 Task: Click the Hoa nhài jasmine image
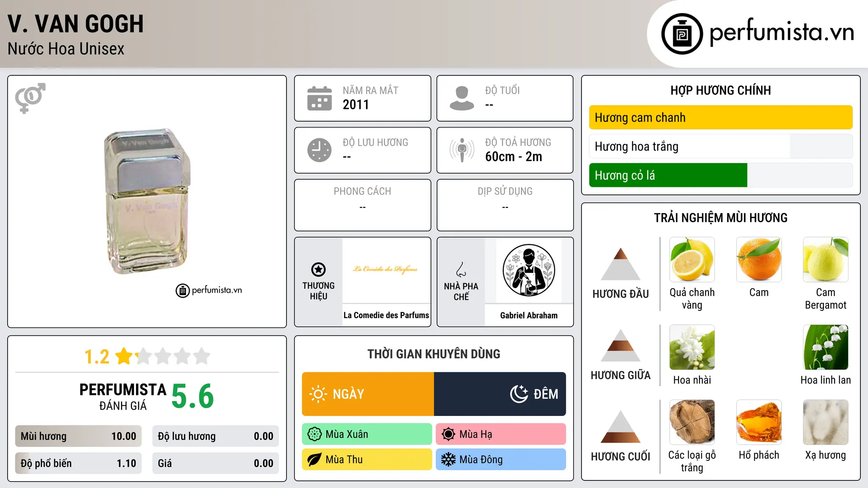[x=692, y=347]
